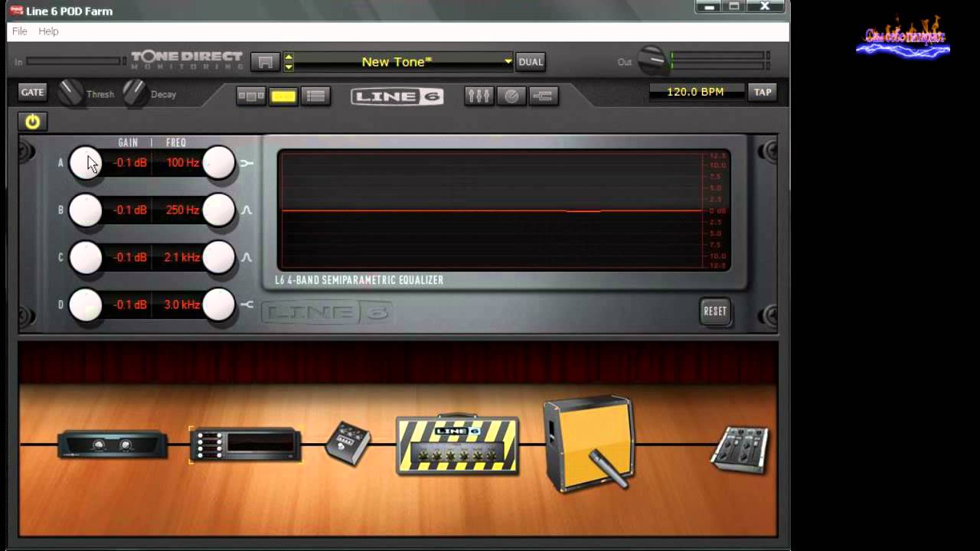Click the 120.0 BPM tempo field
Viewport: 980px width, 551px height.
[696, 92]
